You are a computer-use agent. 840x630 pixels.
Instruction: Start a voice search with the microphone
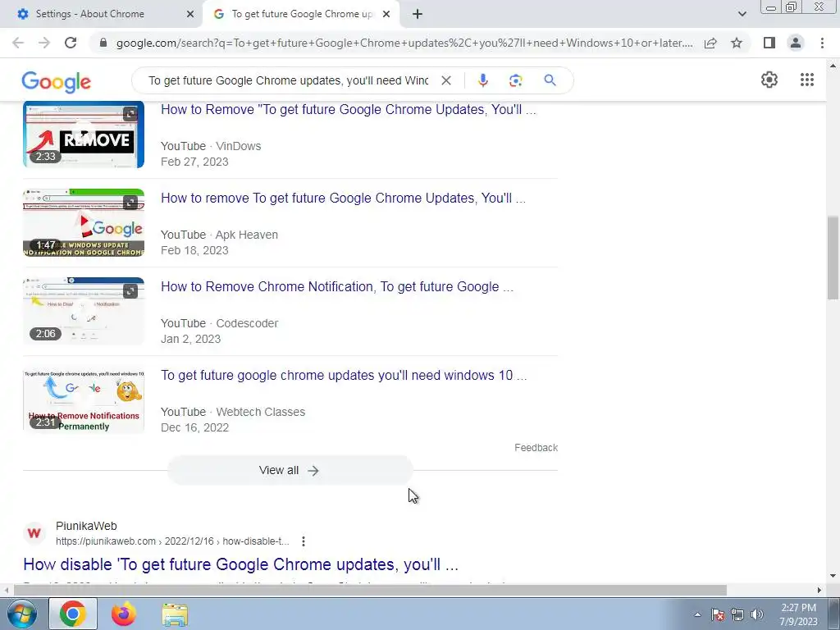click(x=482, y=80)
